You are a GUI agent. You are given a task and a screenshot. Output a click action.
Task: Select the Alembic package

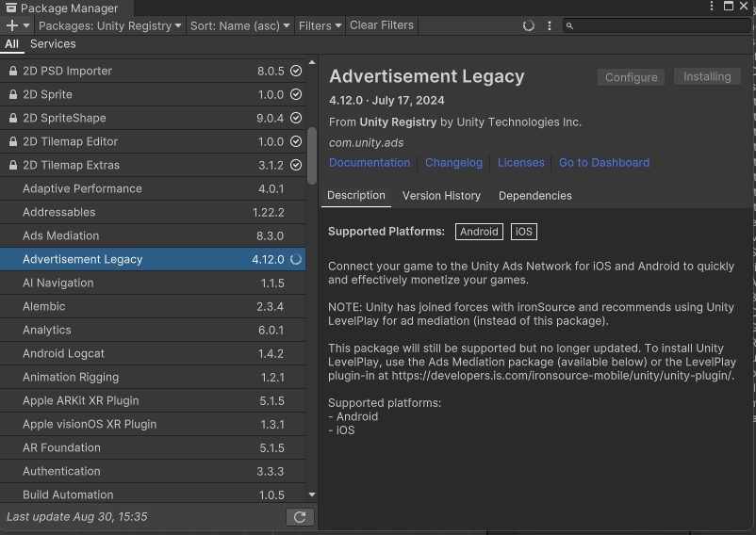pyautogui.click(x=153, y=307)
